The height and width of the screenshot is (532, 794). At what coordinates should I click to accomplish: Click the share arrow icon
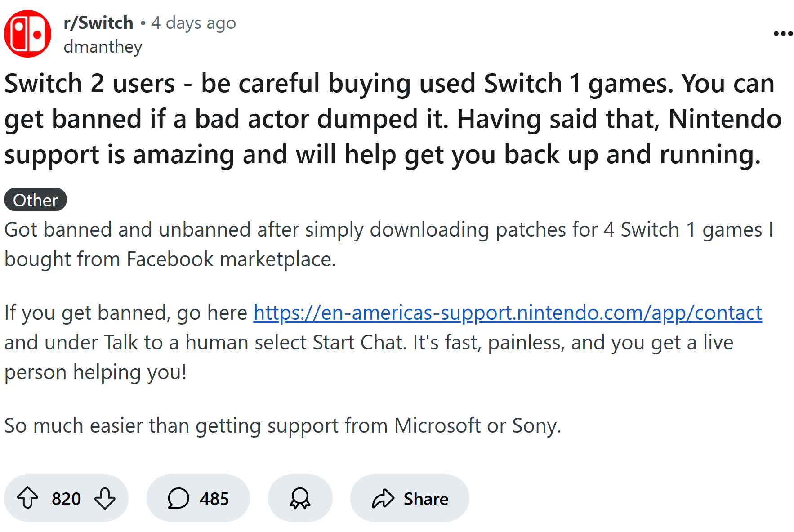383,498
